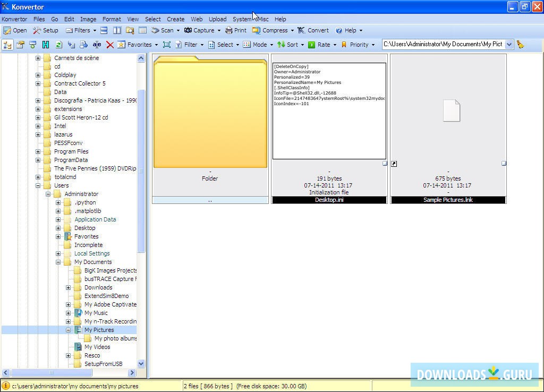Select the Coldplay folder in tree
544x392 pixels.
[x=65, y=75]
